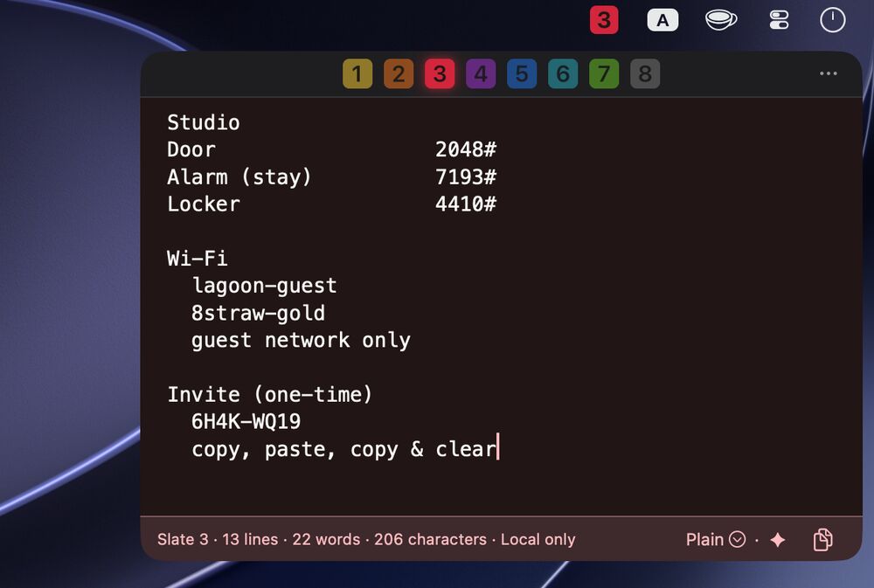Viewport: 874px width, 588px height.
Task: Click the 'Door' label
Action: (191, 149)
